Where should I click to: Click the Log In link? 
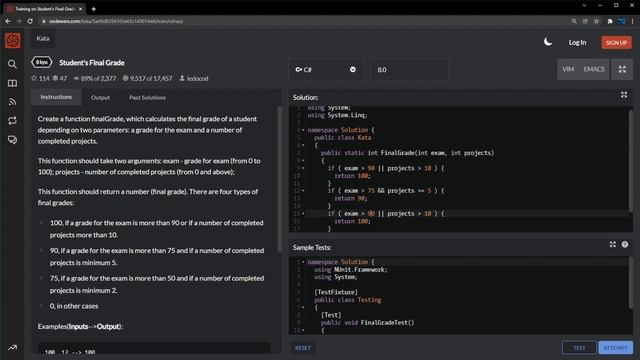point(577,42)
